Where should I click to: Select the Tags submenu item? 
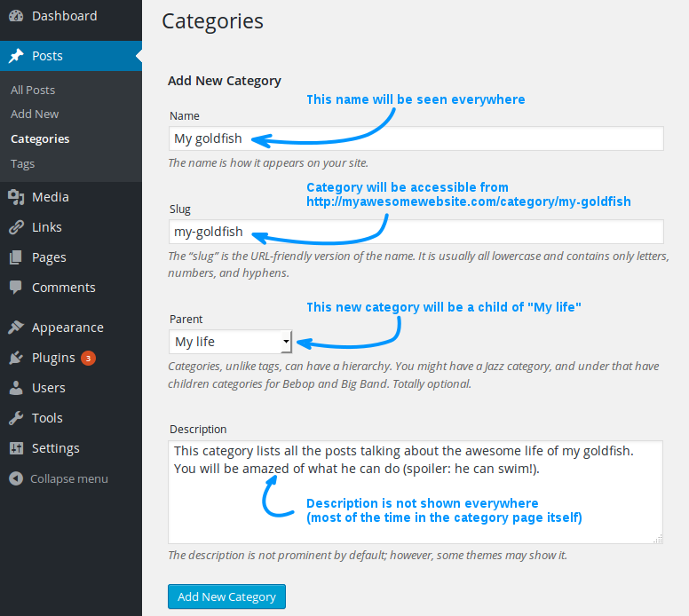(x=23, y=163)
